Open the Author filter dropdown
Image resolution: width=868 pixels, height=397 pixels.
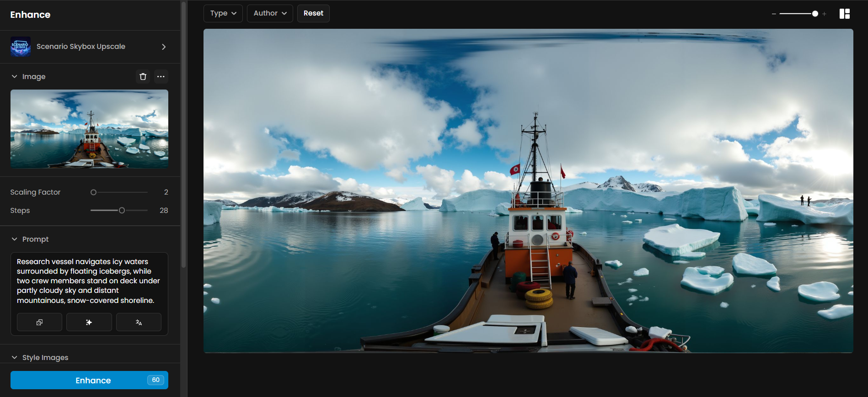point(270,13)
